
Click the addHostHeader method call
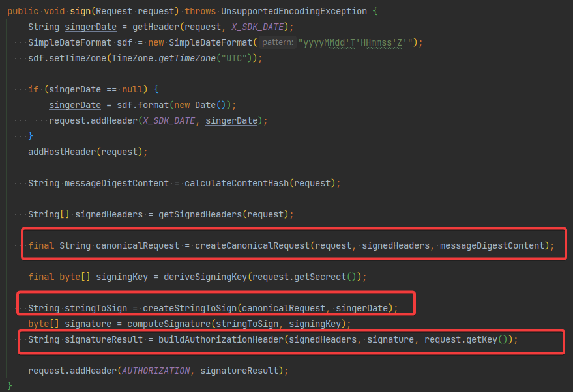click(62, 152)
